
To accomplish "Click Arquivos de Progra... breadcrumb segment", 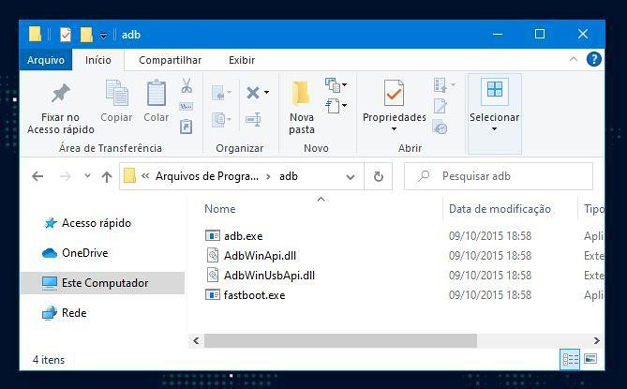I will pos(207,176).
